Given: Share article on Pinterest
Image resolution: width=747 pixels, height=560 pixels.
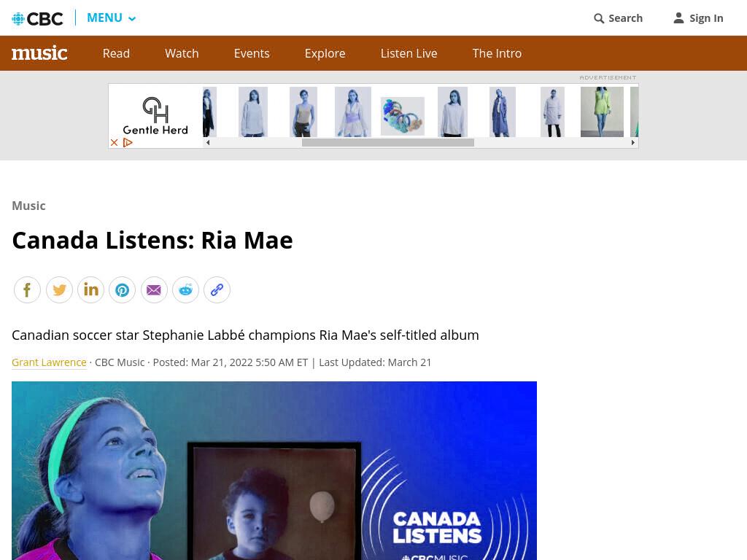Looking at the screenshot, I should [x=123, y=289].
